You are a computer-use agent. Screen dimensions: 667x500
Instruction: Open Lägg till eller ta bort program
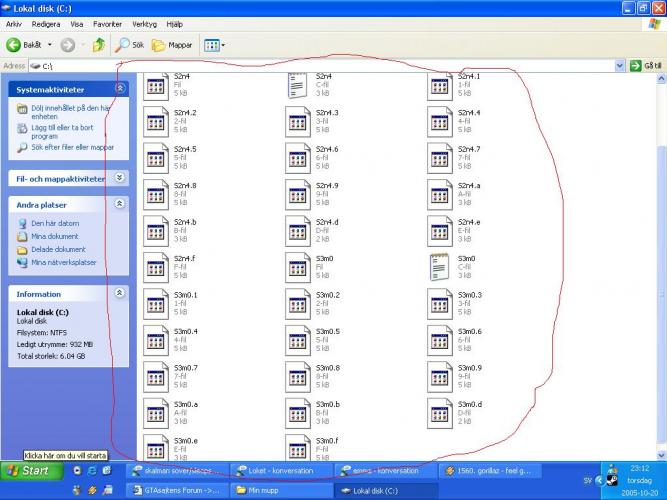click(x=62, y=132)
